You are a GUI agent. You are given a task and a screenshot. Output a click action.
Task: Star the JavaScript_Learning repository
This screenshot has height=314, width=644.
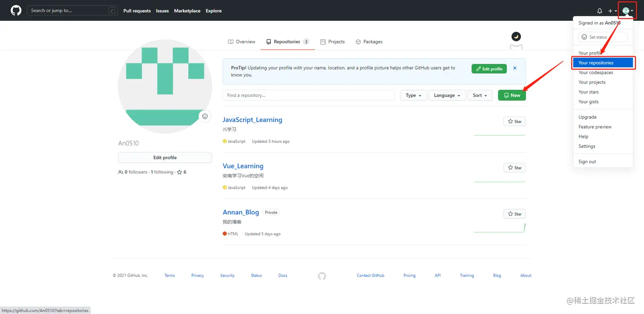pos(515,121)
